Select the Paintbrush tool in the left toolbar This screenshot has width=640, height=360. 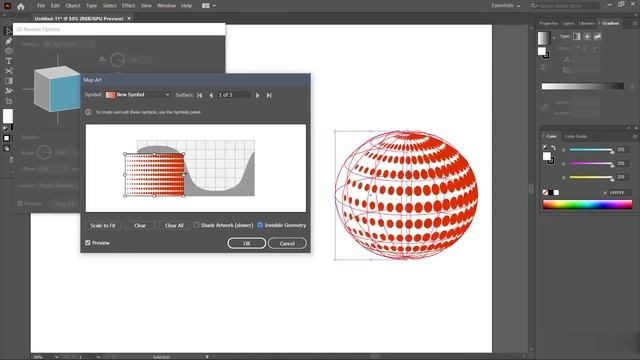8,41
